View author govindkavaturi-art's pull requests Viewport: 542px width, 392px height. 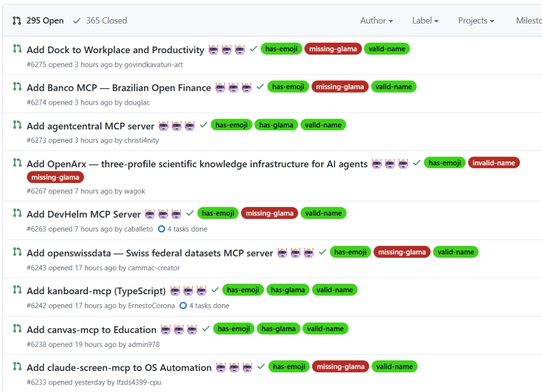(154, 65)
